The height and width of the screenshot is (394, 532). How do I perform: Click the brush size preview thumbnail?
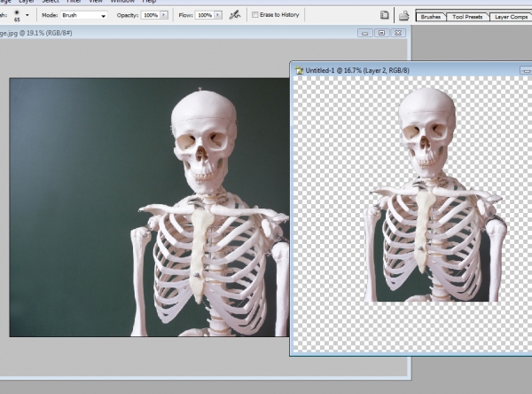(x=17, y=15)
